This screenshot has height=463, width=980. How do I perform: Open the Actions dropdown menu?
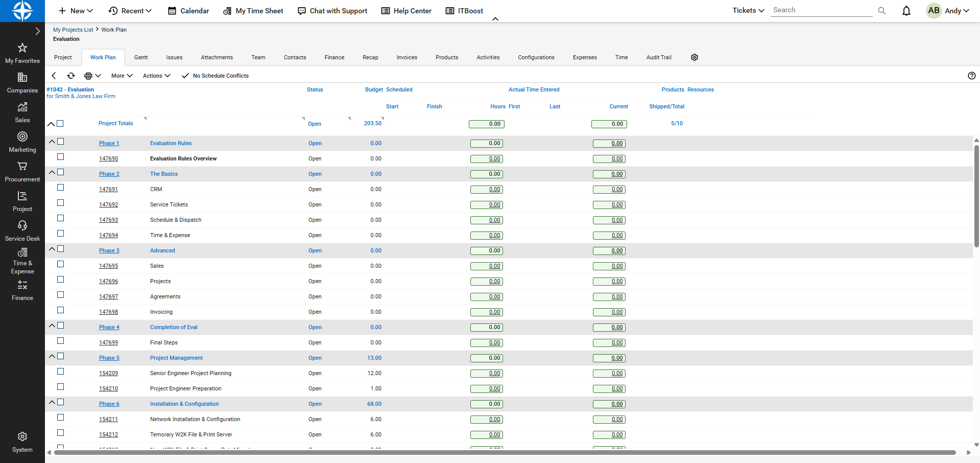click(156, 76)
